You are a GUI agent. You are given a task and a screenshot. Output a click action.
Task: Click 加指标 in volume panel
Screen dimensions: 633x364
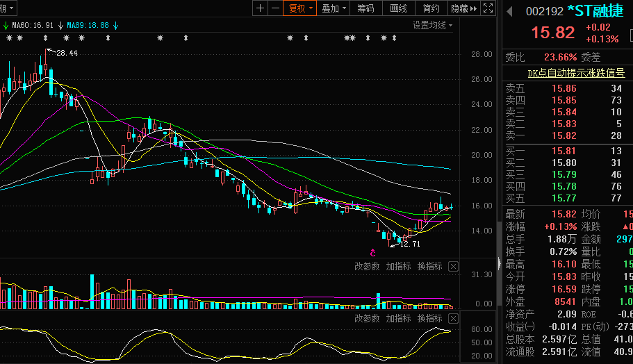(398, 266)
